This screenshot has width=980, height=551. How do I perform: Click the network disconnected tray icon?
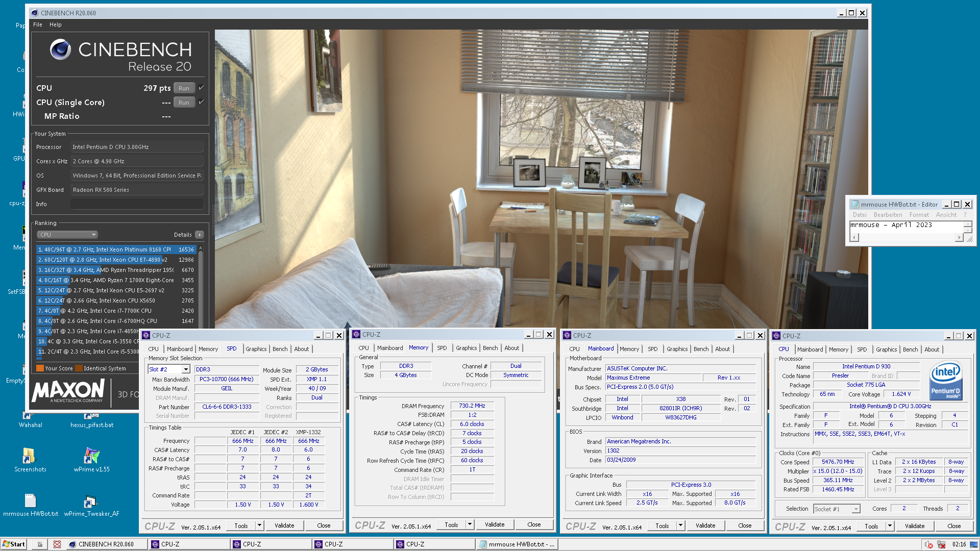(941, 544)
